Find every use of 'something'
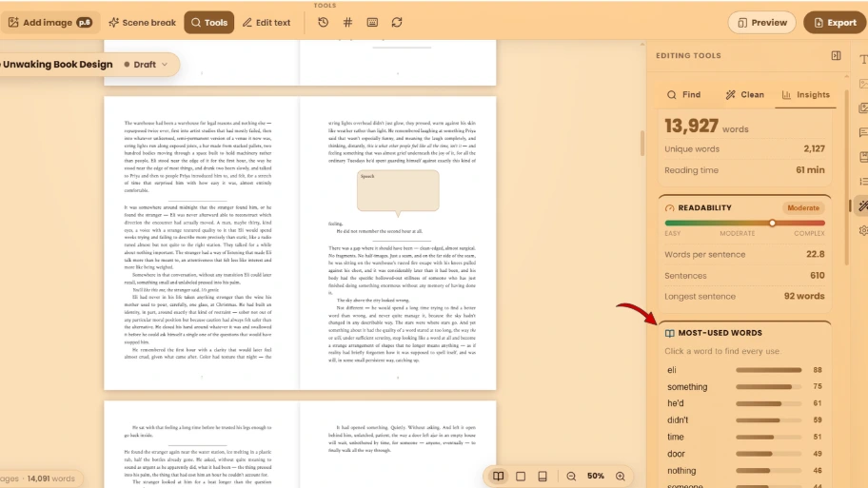Viewport: 868px width, 488px height. click(x=744, y=387)
